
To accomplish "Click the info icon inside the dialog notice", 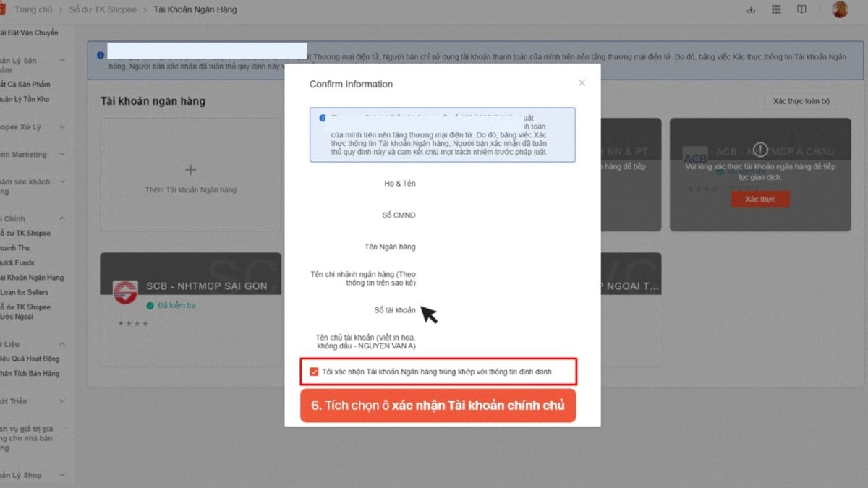I will click(323, 118).
